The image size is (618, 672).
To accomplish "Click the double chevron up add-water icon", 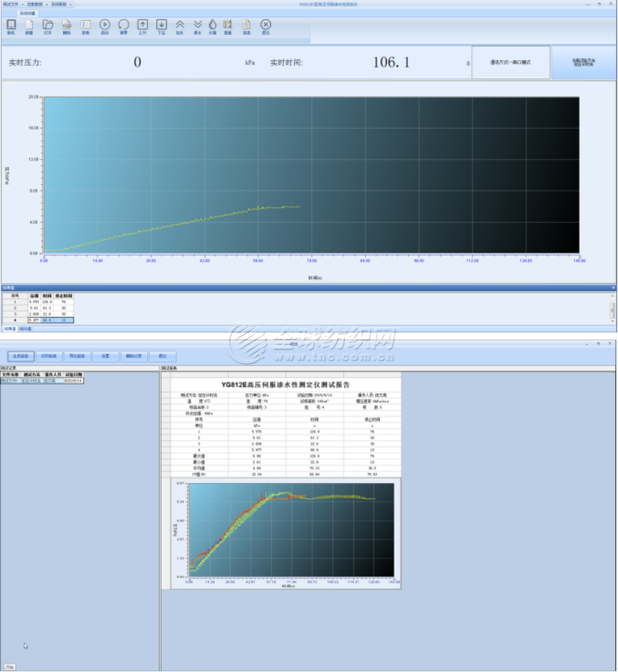I will pos(180,27).
